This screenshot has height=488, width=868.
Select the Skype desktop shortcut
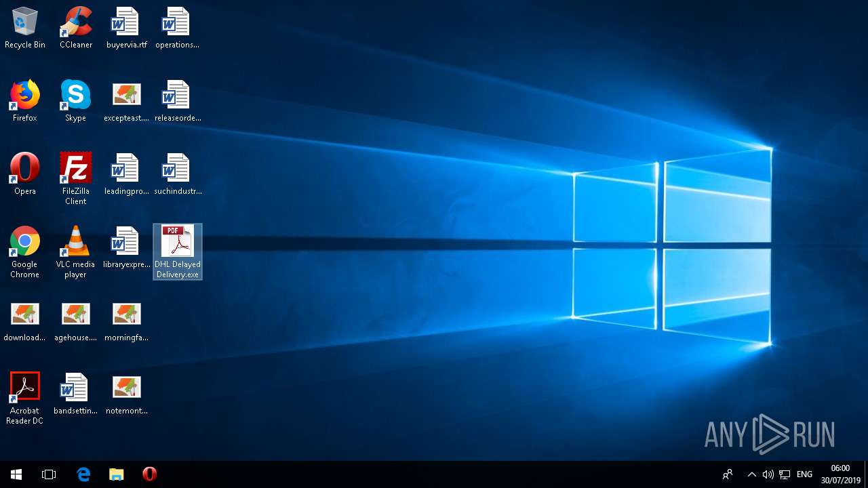(76, 102)
